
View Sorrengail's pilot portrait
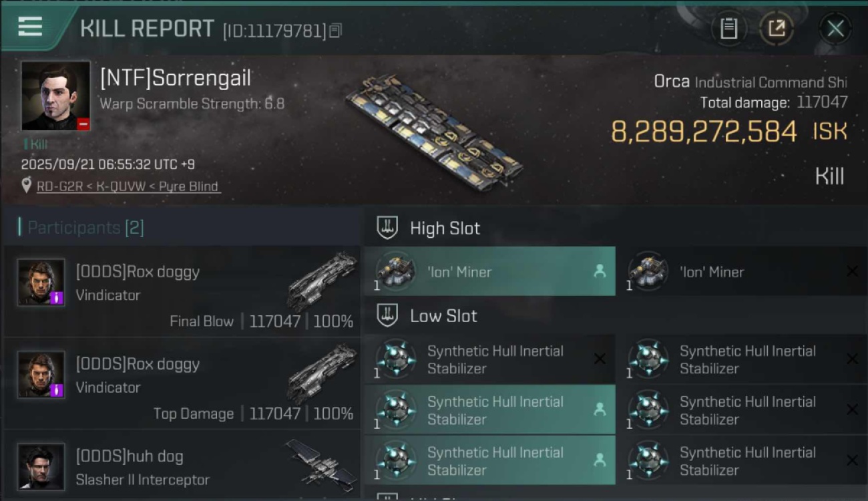[x=55, y=96]
